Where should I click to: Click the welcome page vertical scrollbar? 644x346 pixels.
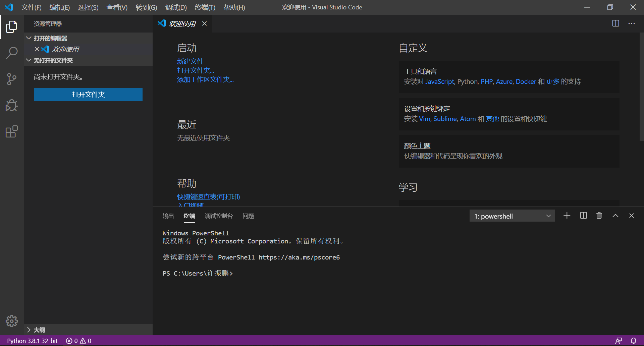coord(641,87)
